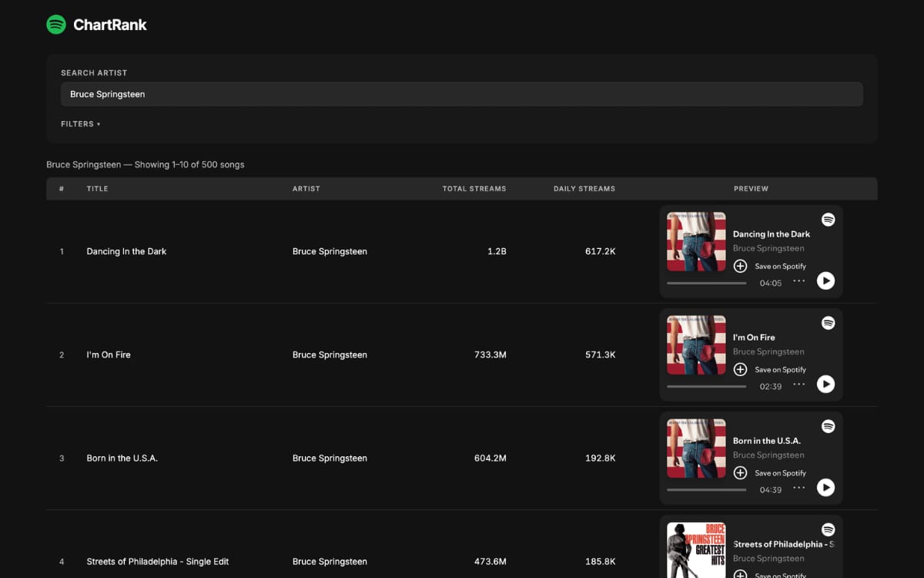This screenshot has width=924, height=578.
Task: Click Bruce Springsteen under Born in the U.S.A. preview
Action: click(768, 455)
